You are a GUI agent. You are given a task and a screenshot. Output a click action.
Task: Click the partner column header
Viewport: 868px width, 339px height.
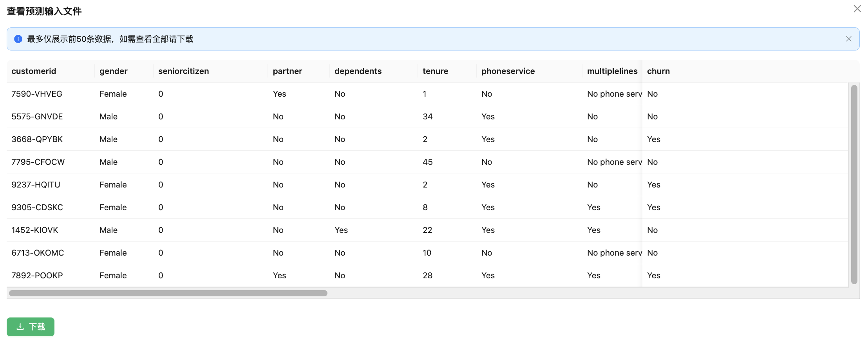[x=288, y=71]
